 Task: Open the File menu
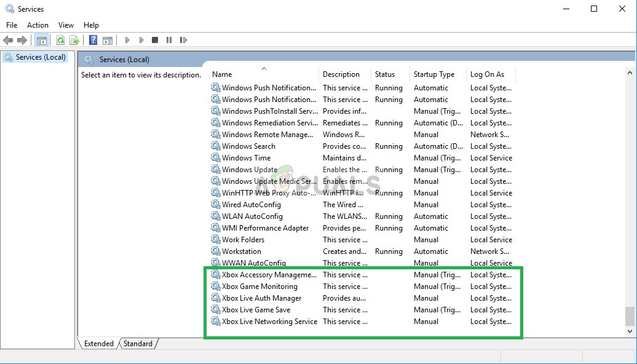point(12,25)
